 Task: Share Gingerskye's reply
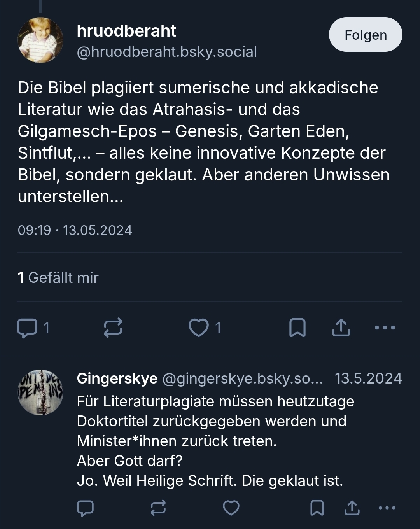point(352,508)
